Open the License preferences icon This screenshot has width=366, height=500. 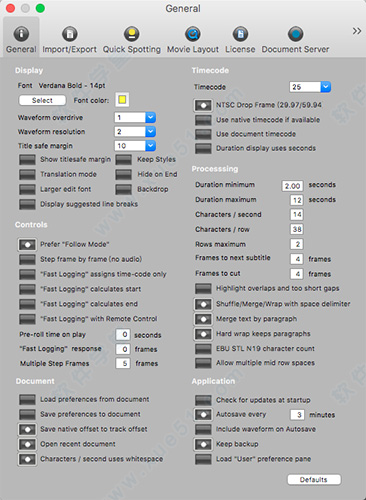pos(240,34)
